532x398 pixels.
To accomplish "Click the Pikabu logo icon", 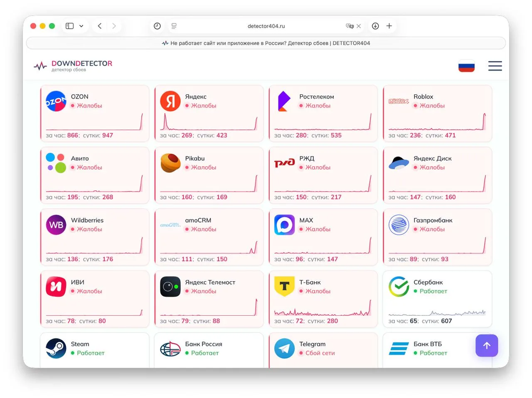I will click(170, 163).
